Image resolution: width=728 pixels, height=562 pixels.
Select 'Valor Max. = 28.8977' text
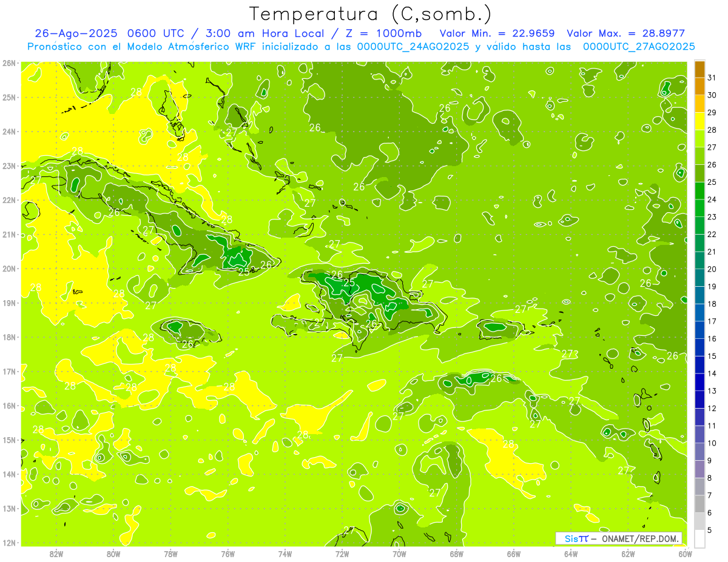pyautogui.click(x=626, y=33)
